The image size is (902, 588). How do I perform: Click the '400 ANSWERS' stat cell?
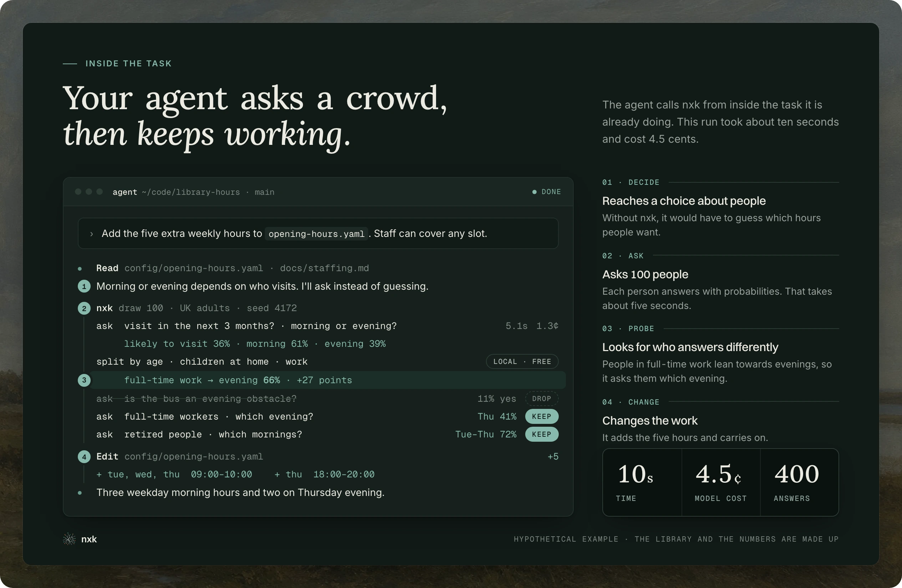(799, 482)
